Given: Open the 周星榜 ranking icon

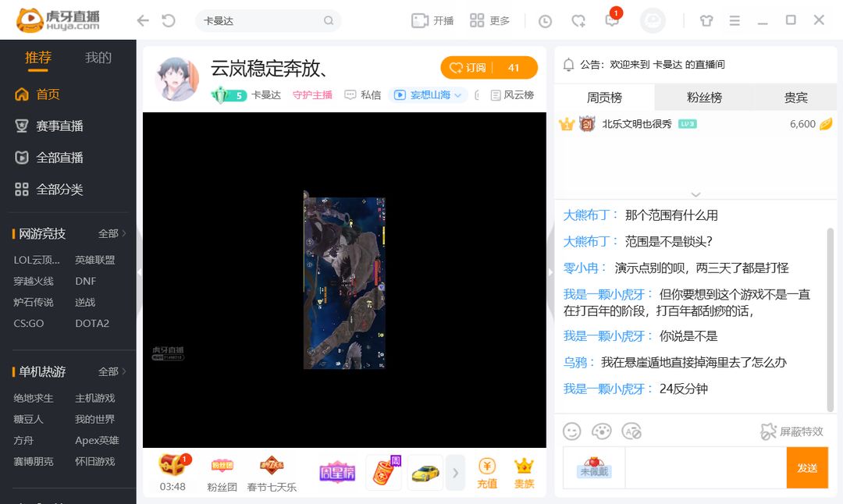Looking at the screenshot, I should [x=337, y=472].
